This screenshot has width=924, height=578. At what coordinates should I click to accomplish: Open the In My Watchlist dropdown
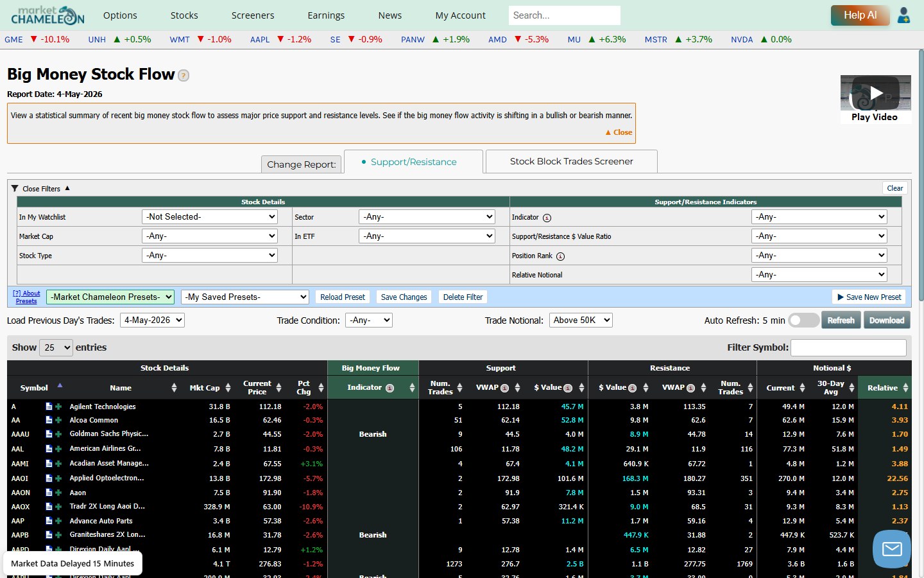click(x=210, y=217)
